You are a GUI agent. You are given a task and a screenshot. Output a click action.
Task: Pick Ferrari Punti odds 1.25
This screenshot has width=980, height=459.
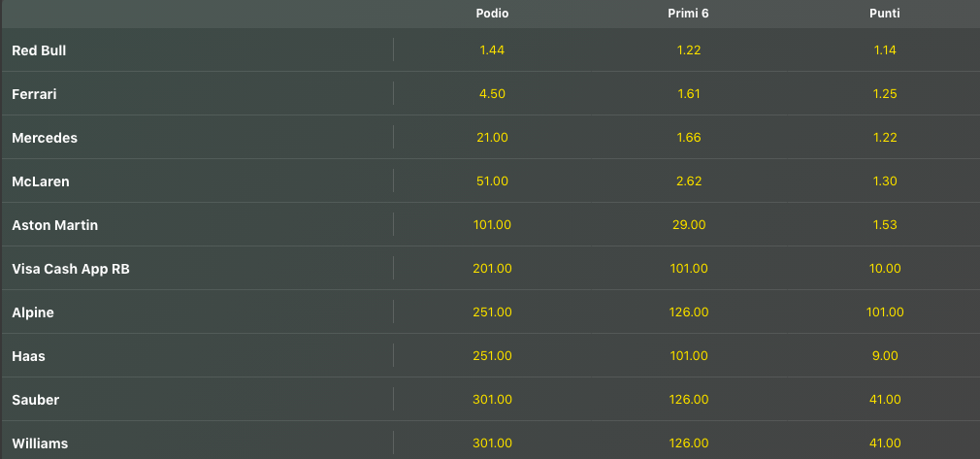point(885,94)
